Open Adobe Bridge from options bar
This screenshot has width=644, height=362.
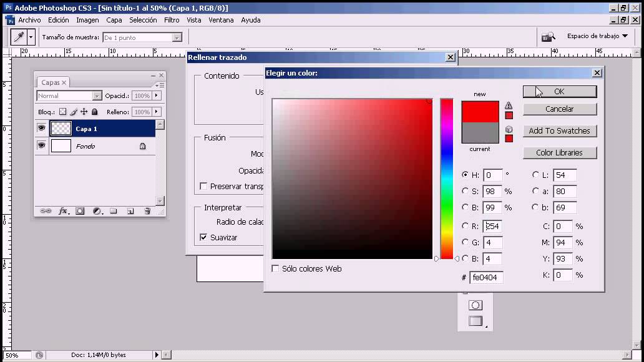549,37
